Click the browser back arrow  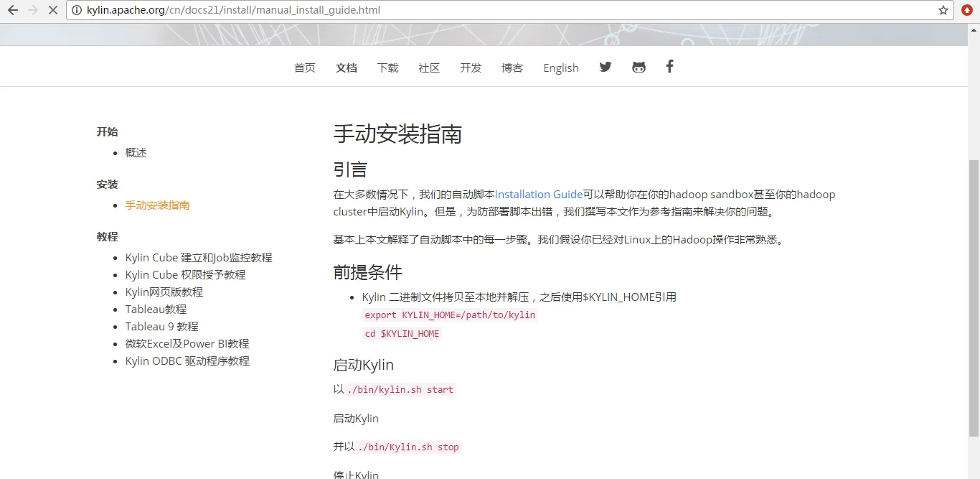[x=12, y=10]
